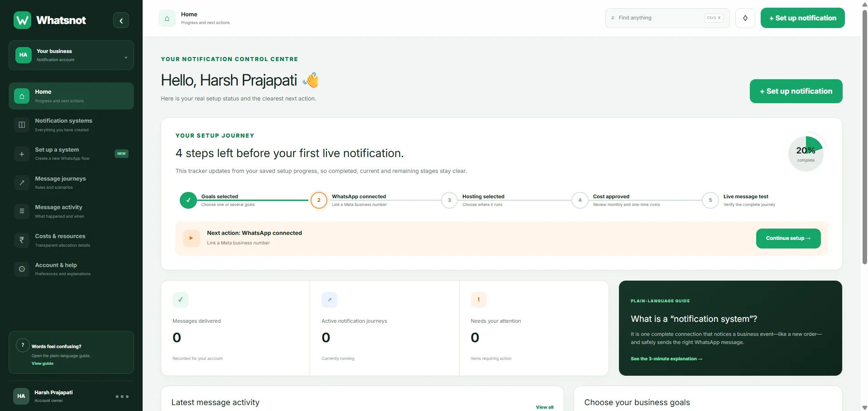Click the Whatsnot logo icon
This screenshot has height=411, width=868.
coord(22,20)
